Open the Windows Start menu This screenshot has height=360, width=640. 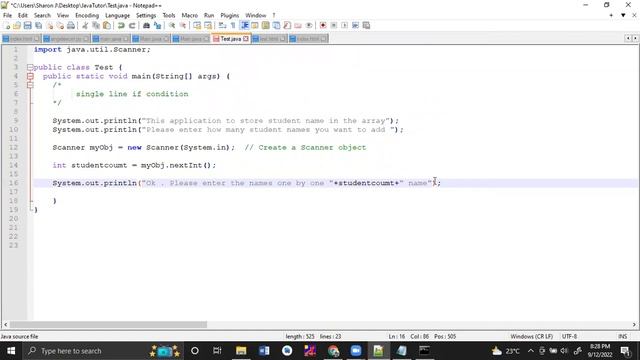(x=11, y=351)
